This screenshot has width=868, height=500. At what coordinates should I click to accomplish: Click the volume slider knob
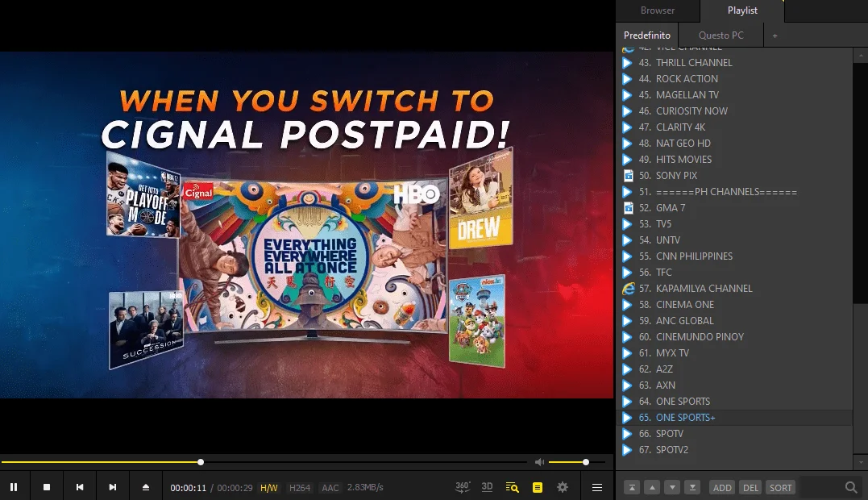586,462
